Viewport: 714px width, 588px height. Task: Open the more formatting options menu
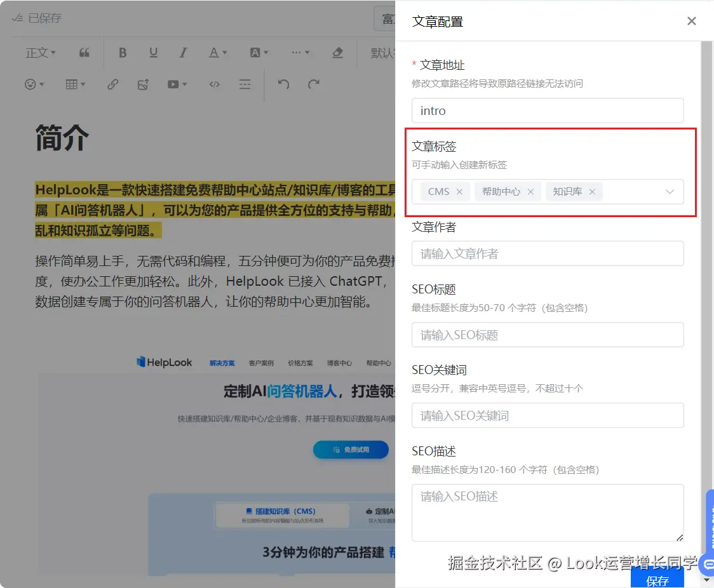(x=300, y=52)
